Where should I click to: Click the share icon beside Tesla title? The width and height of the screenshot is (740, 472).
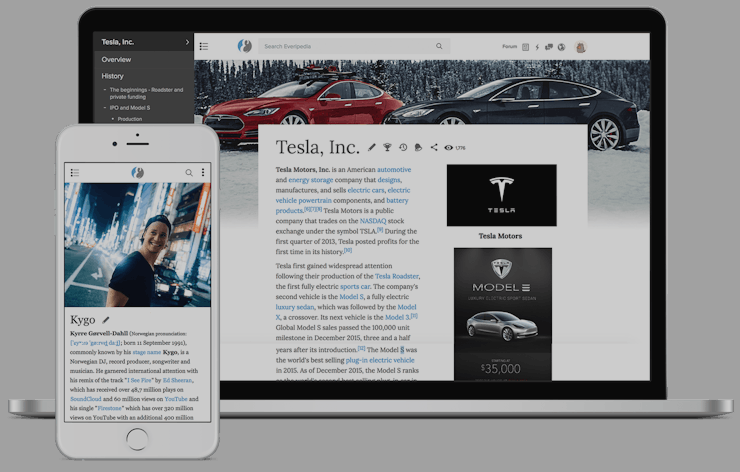(x=434, y=147)
